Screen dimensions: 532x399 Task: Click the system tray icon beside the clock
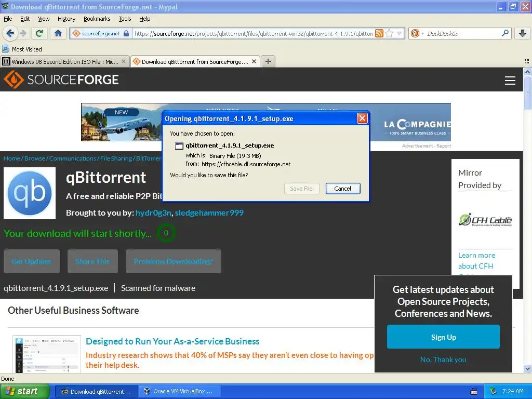tap(494, 392)
